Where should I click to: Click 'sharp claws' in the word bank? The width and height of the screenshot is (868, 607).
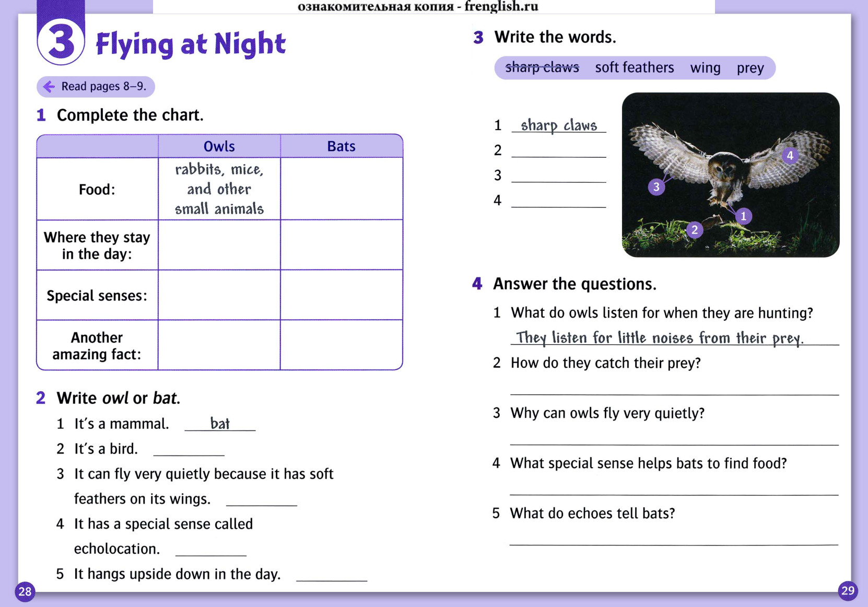542,67
